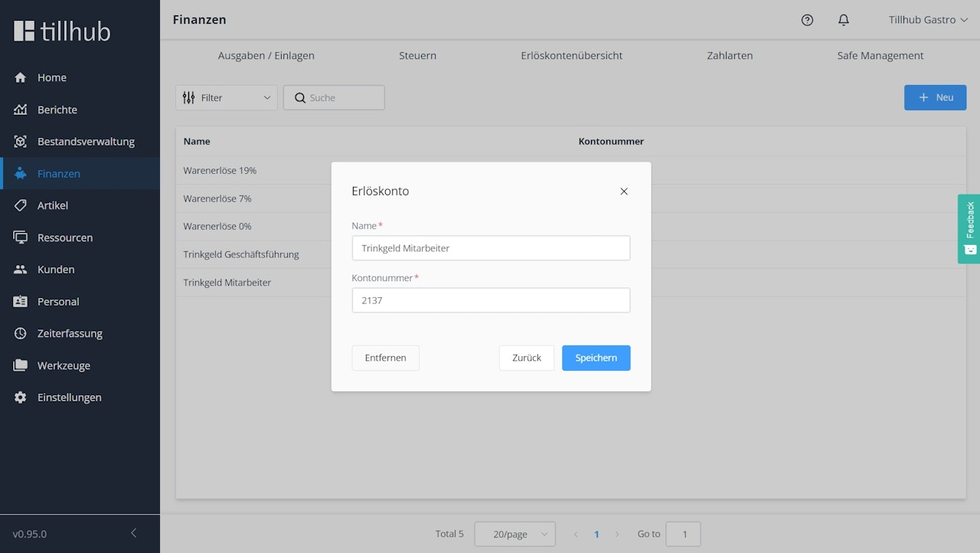This screenshot has width=980, height=553.
Task: Click the Neu button
Action: coord(936,97)
